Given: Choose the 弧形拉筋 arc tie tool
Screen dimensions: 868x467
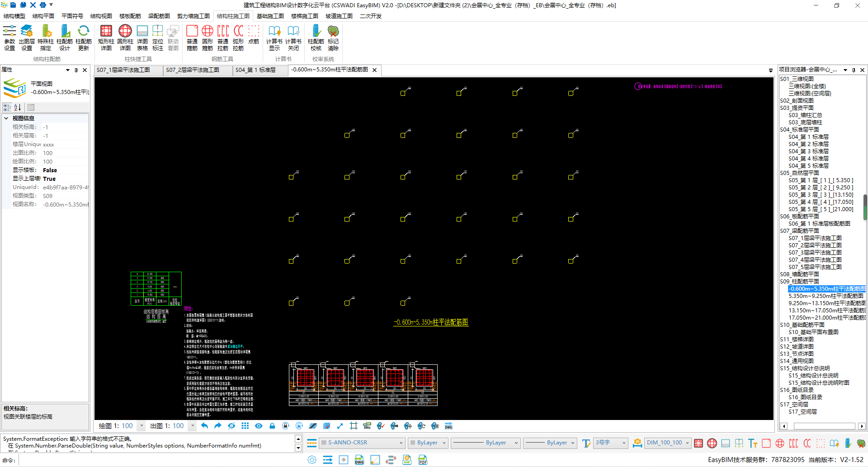Looking at the screenshot, I should point(238,37).
